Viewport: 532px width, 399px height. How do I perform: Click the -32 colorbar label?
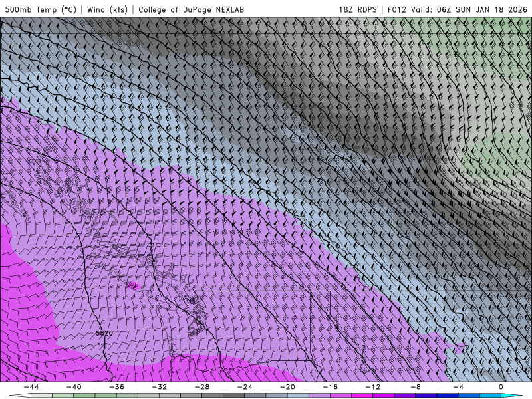coord(160,387)
